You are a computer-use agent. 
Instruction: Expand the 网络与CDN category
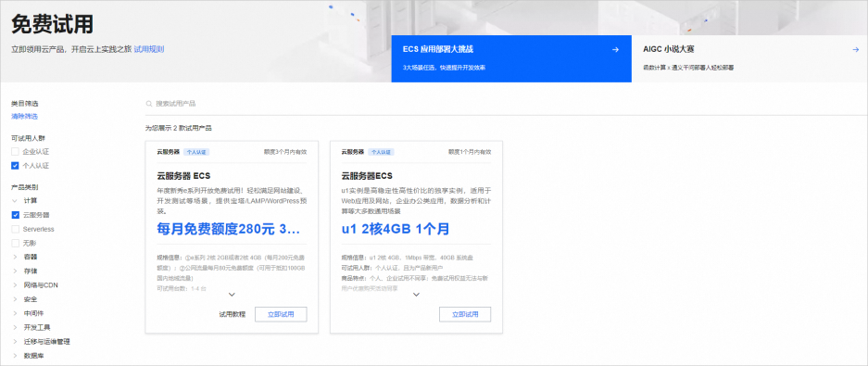point(15,285)
